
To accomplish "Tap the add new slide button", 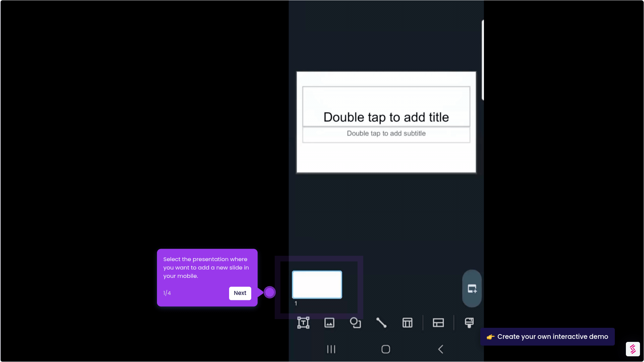I will click(x=472, y=289).
